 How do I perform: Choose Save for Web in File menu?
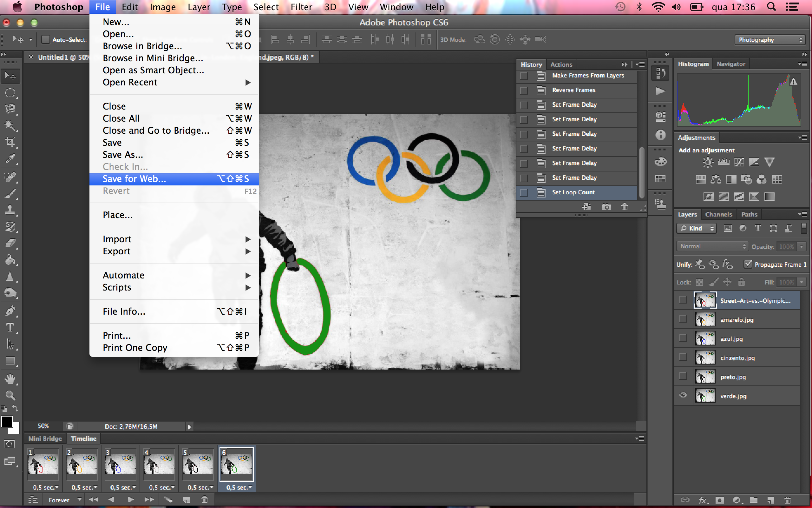click(x=174, y=179)
